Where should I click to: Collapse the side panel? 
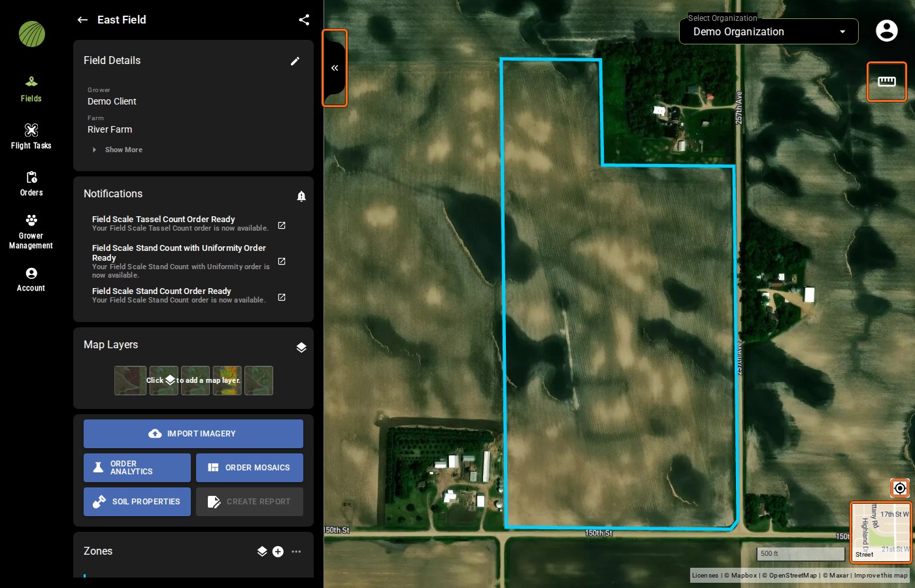[335, 68]
